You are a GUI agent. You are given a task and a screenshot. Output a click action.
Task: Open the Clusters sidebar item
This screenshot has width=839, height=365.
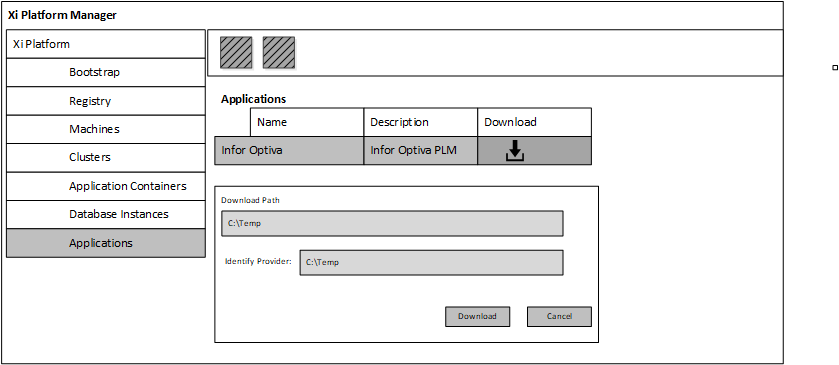click(105, 157)
